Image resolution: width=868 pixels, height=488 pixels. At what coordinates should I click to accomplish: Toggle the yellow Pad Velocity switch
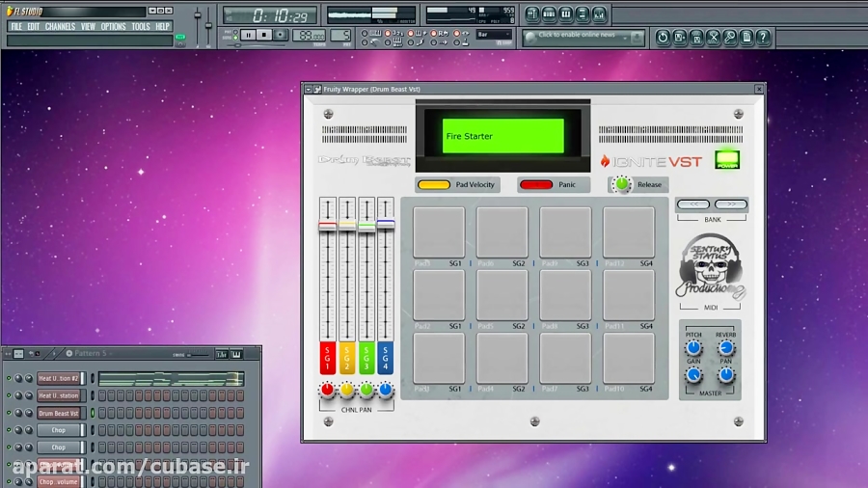434,185
